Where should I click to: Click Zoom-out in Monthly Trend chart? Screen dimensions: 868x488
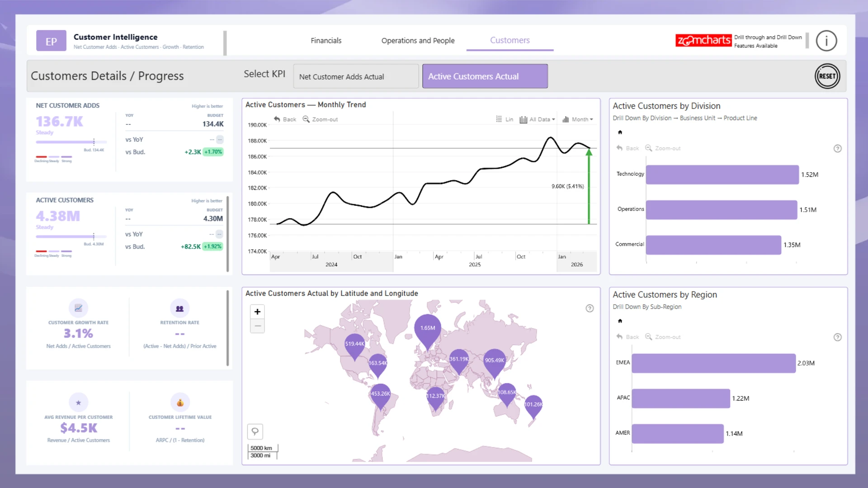pyautogui.click(x=320, y=119)
